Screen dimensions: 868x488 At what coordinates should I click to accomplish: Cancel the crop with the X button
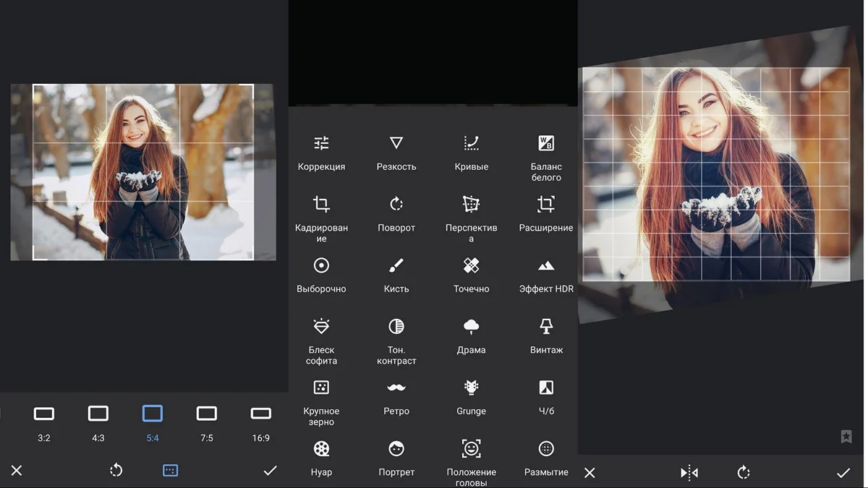17,471
